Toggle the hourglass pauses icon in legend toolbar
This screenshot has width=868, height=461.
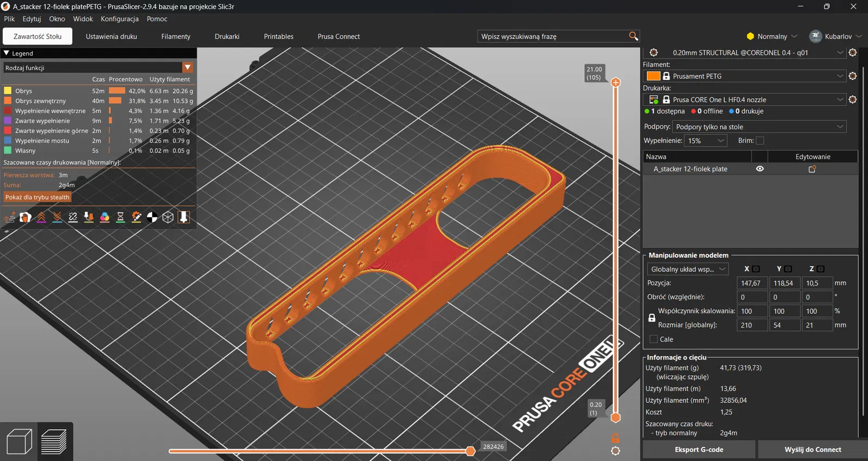(120, 217)
